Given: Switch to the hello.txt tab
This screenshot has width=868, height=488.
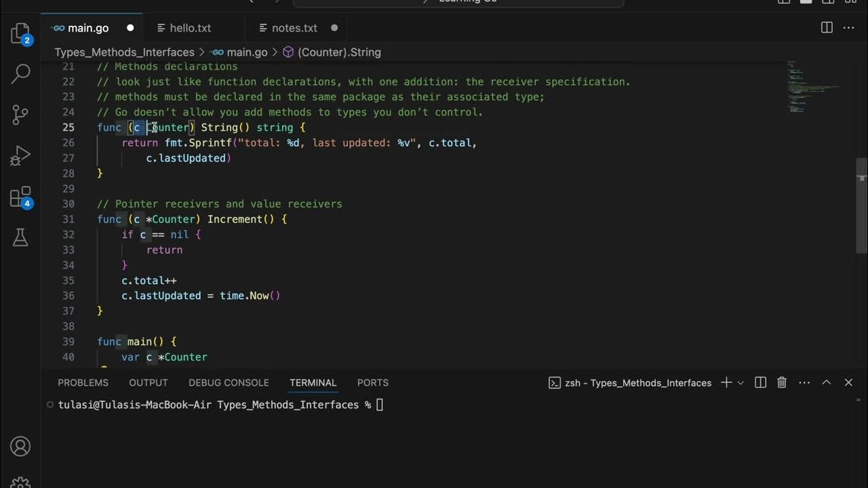Looking at the screenshot, I should [190, 28].
